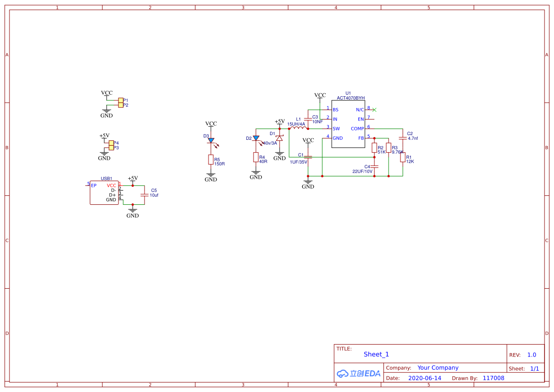
Task: Click the "D-" pin label on USB1
Action: point(113,190)
